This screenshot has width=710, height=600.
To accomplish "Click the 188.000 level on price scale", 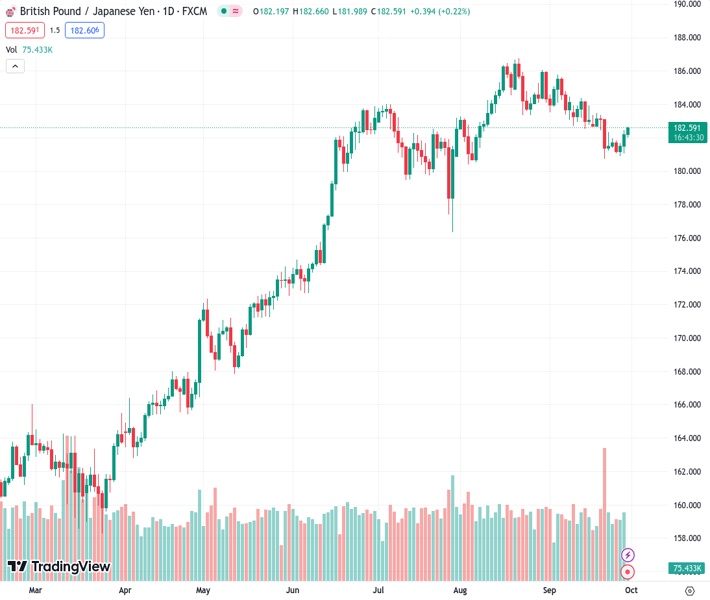I will click(x=686, y=38).
